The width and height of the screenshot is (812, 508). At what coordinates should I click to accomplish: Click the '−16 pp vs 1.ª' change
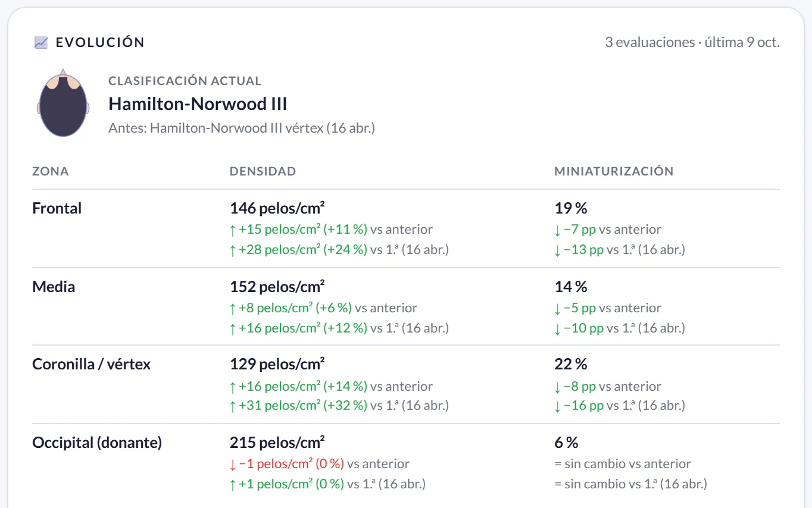(620, 406)
